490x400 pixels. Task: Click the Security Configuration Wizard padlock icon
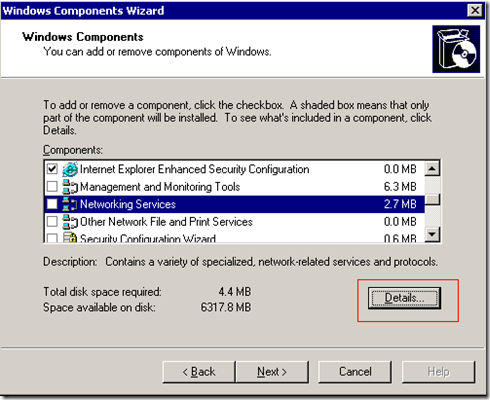[x=70, y=237]
